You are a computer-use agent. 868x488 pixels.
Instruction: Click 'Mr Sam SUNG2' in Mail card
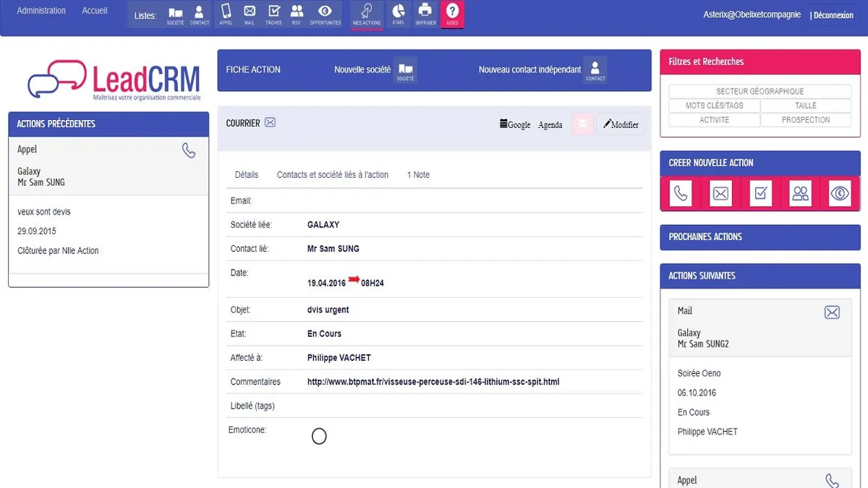[x=703, y=344]
